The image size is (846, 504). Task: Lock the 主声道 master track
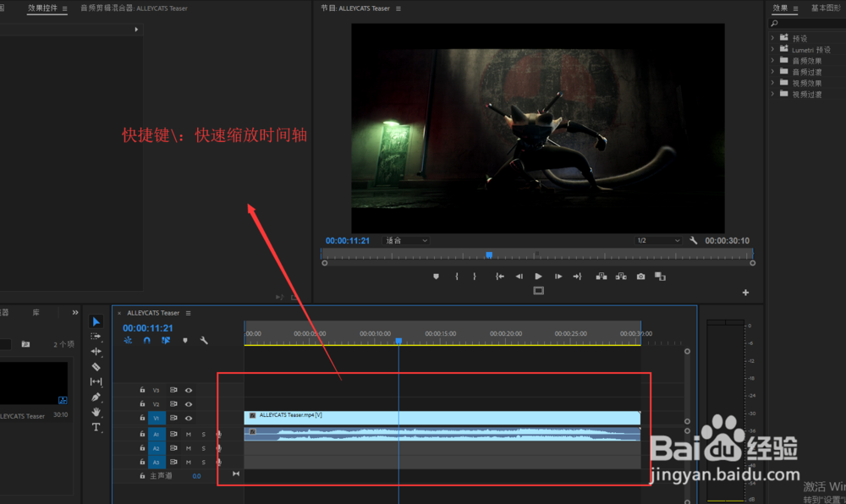pyautogui.click(x=142, y=476)
